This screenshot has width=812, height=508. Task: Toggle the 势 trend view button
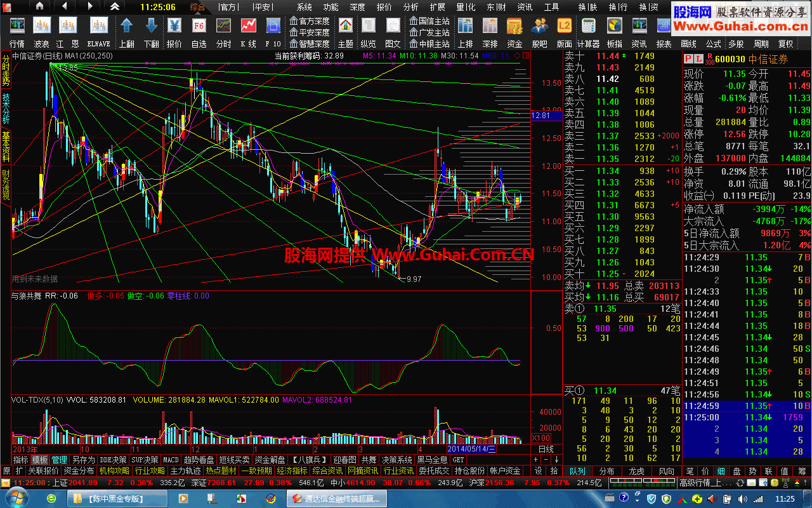(753, 471)
